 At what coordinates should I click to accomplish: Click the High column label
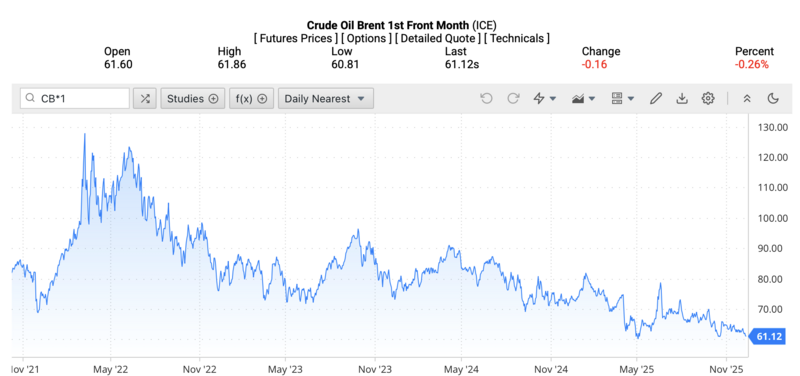coord(230,52)
